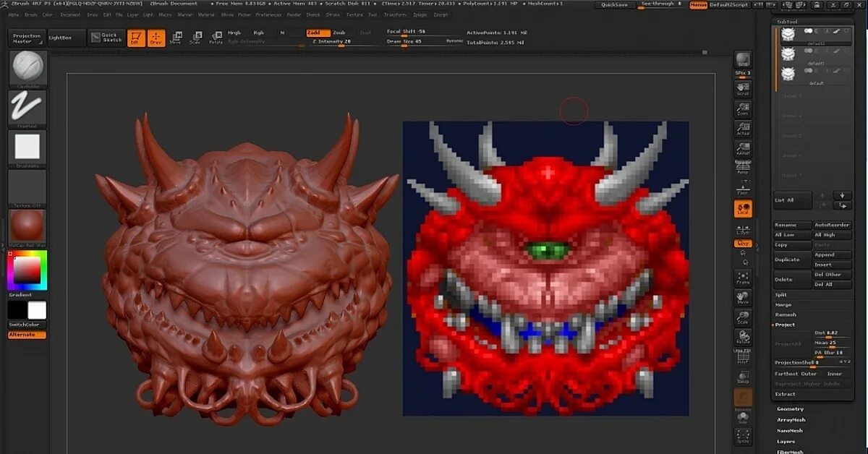
Task: Click the Move view icon in right shelf
Action: pos(743,297)
